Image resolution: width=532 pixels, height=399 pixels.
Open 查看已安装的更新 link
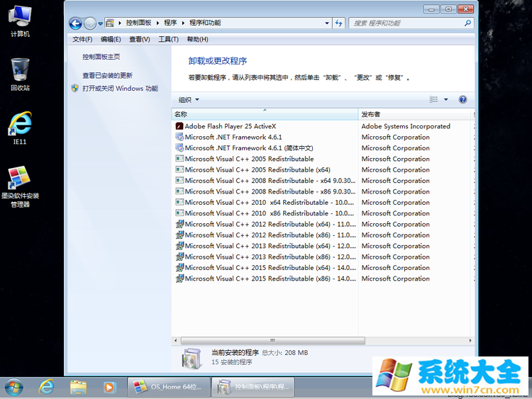(x=107, y=75)
